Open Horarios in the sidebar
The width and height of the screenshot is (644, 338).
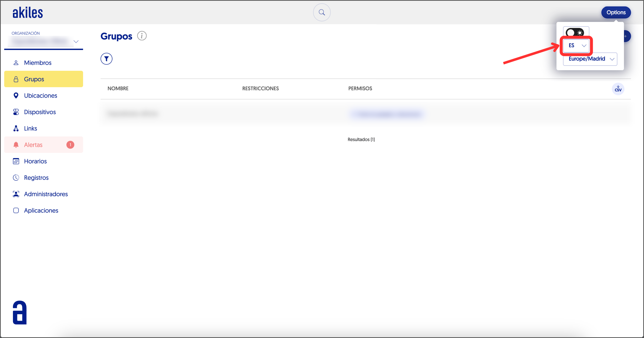pos(35,161)
